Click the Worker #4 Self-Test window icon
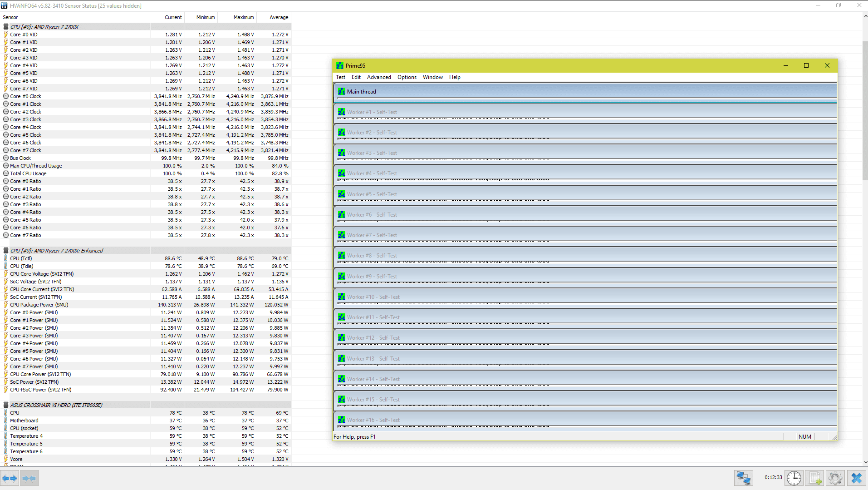Viewport: 868px width, 490px height. pos(342,173)
